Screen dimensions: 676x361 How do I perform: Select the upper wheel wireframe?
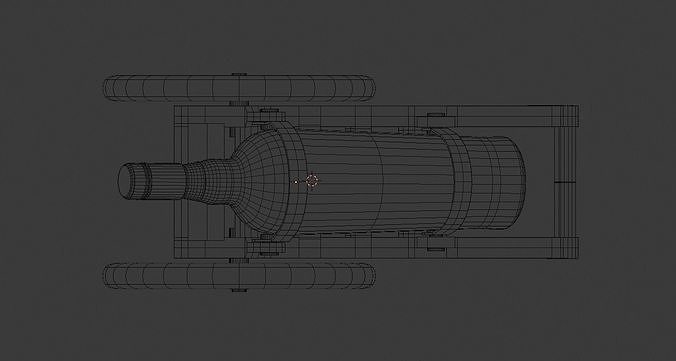coord(239,88)
